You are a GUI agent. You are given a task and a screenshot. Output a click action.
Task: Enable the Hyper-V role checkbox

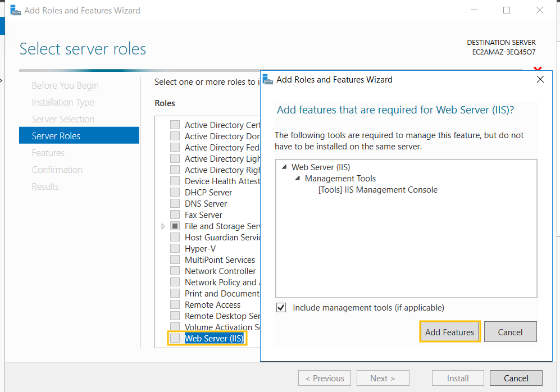tap(175, 248)
